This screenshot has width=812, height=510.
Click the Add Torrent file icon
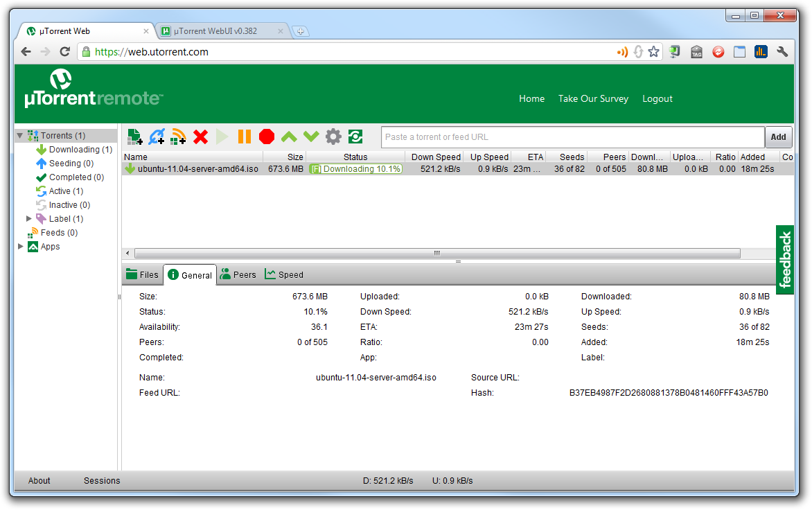tap(134, 137)
